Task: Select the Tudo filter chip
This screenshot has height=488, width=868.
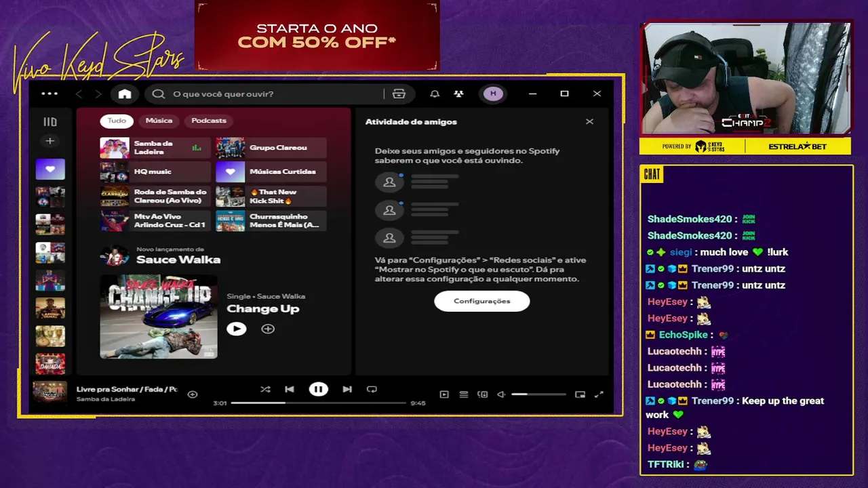Action: click(117, 121)
